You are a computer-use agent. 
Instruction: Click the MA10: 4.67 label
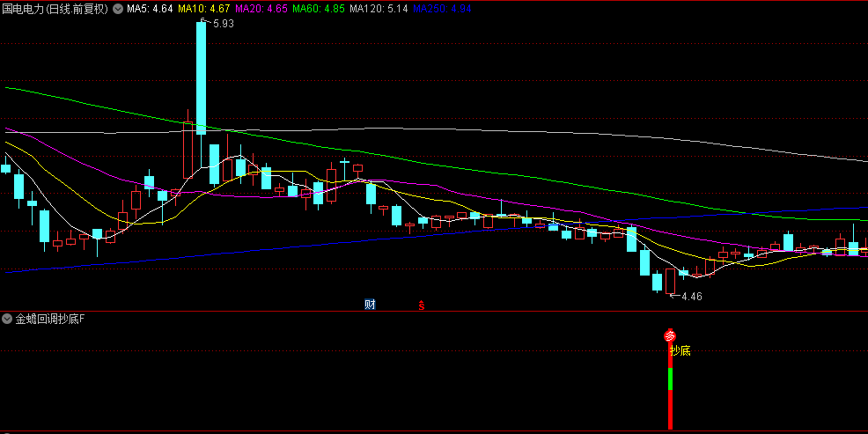click(x=205, y=9)
